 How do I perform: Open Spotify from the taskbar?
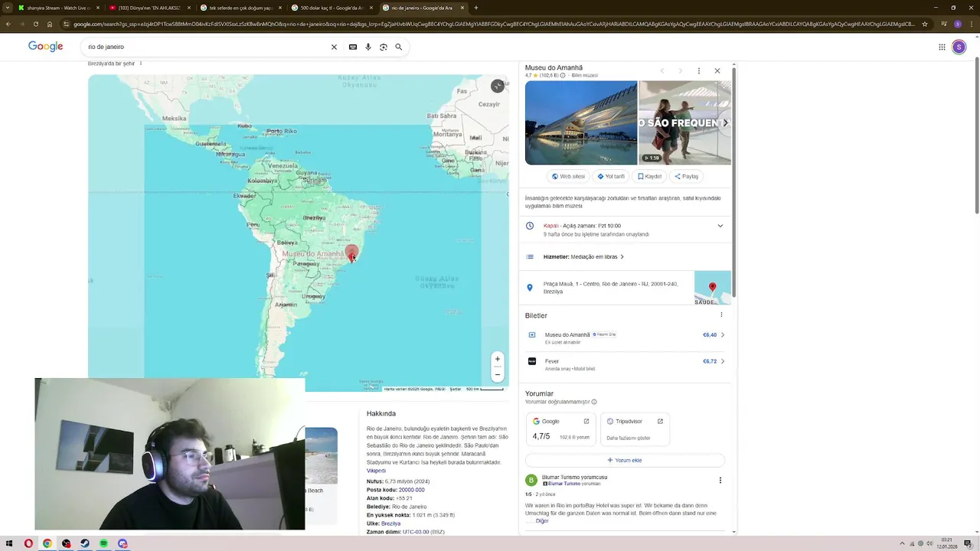point(104,543)
